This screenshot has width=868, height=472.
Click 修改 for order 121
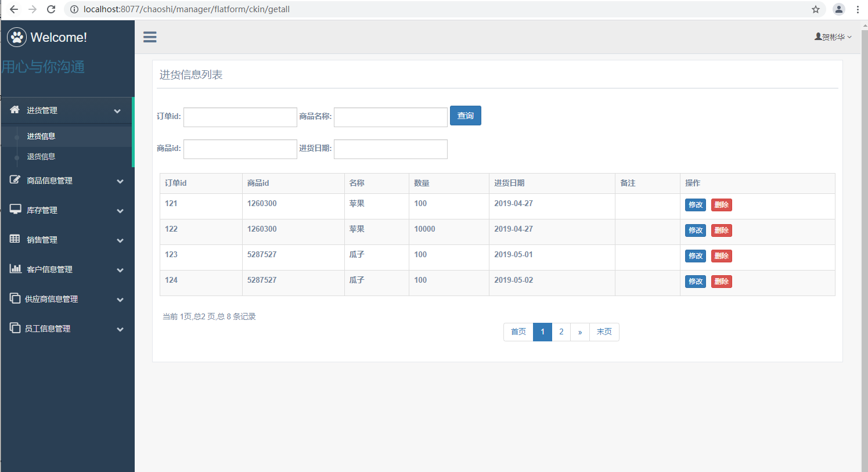(x=695, y=205)
